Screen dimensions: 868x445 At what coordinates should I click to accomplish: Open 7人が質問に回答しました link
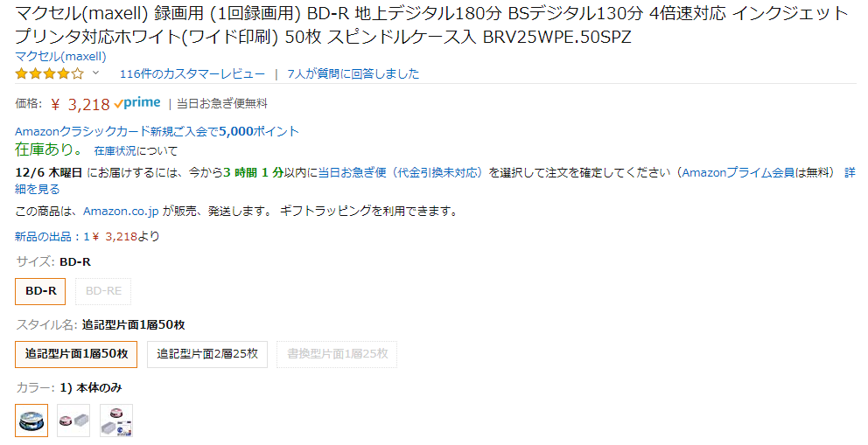[353, 74]
